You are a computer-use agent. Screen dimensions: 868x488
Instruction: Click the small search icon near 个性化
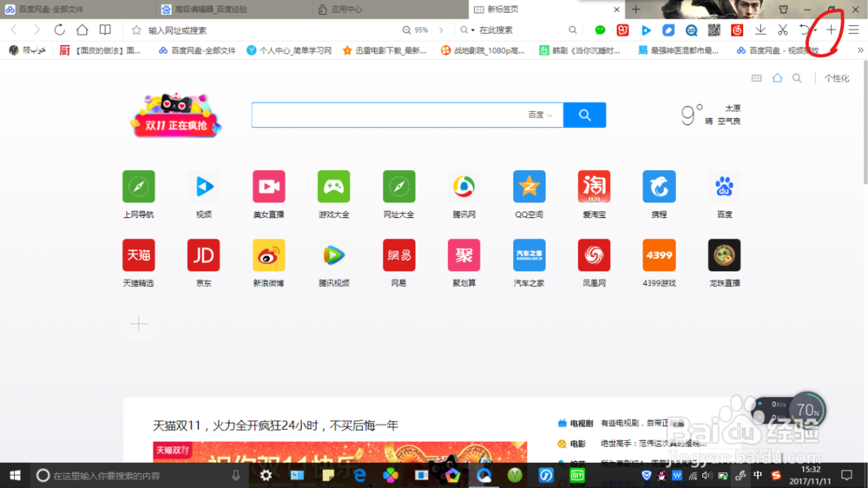click(797, 78)
